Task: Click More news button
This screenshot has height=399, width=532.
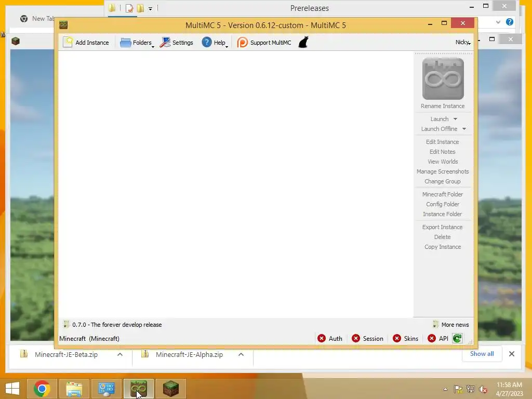Action: 451,325
